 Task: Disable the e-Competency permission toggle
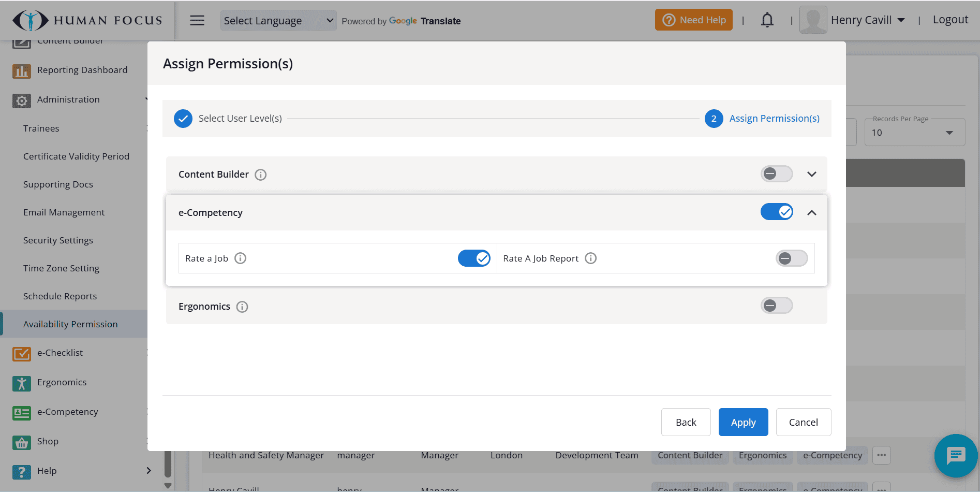coord(776,212)
